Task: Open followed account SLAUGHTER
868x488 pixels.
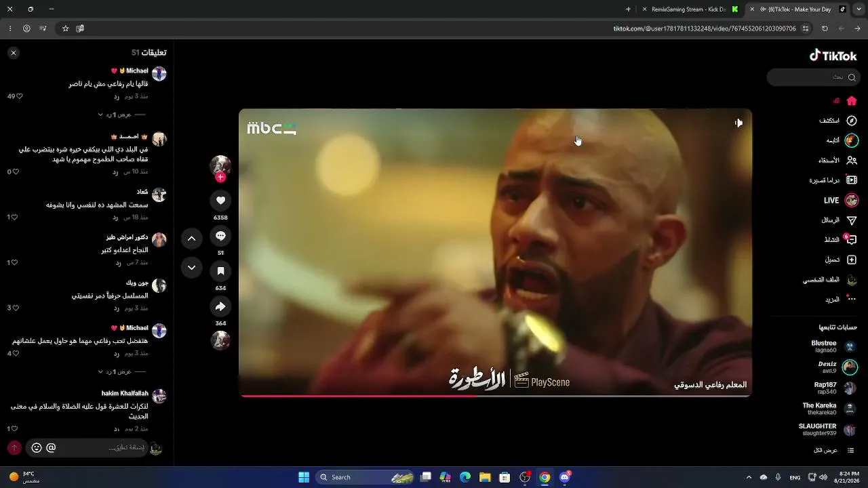Action: [x=828, y=430]
